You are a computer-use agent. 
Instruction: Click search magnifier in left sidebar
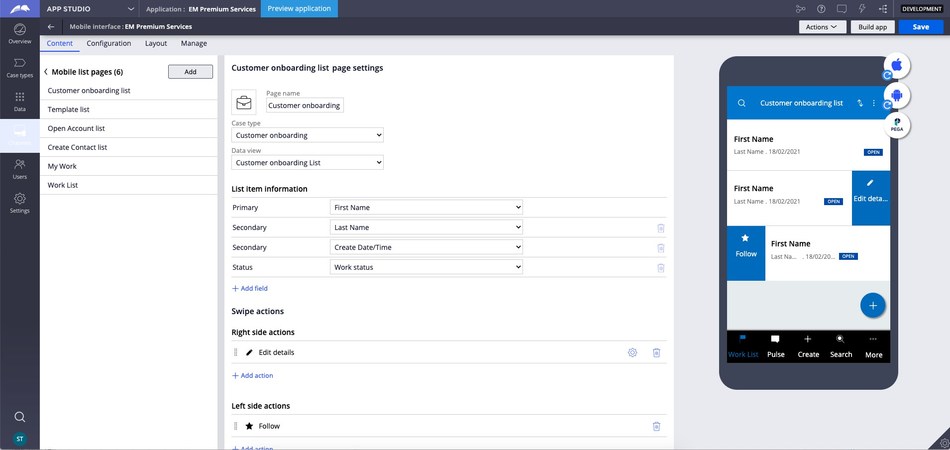[x=19, y=417]
